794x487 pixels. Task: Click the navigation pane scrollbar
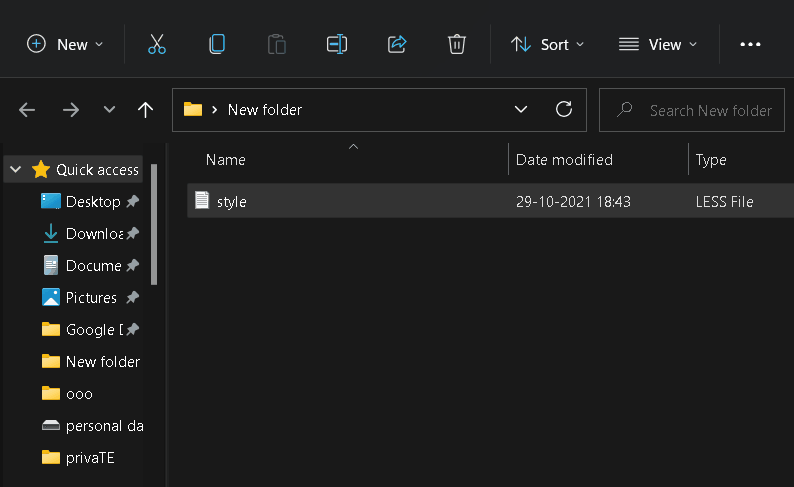pos(154,225)
